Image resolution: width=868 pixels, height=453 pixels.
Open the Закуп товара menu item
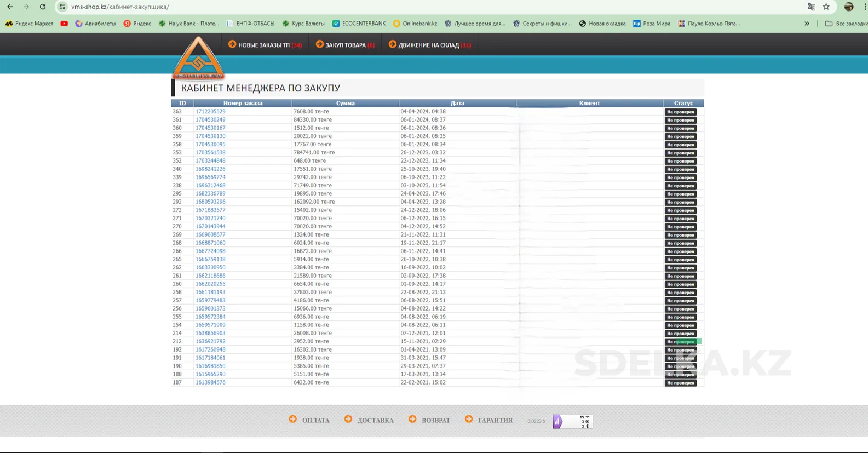click(x=345, y=45)
